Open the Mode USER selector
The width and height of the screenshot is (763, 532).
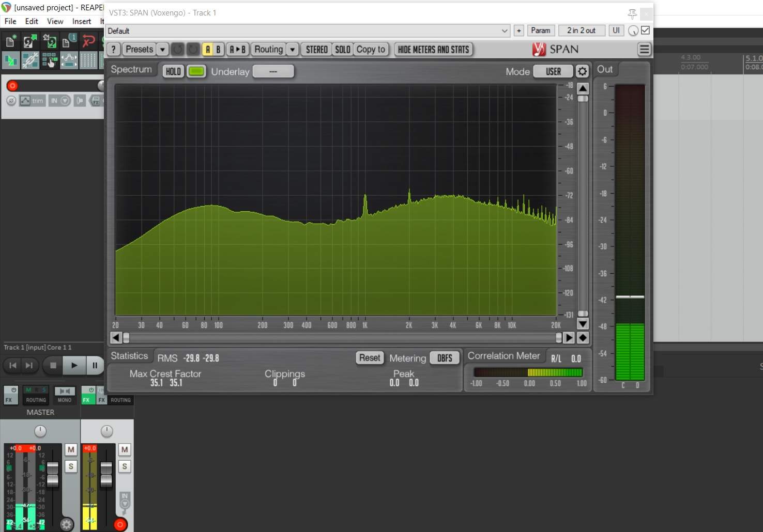(x=553, y=71)
